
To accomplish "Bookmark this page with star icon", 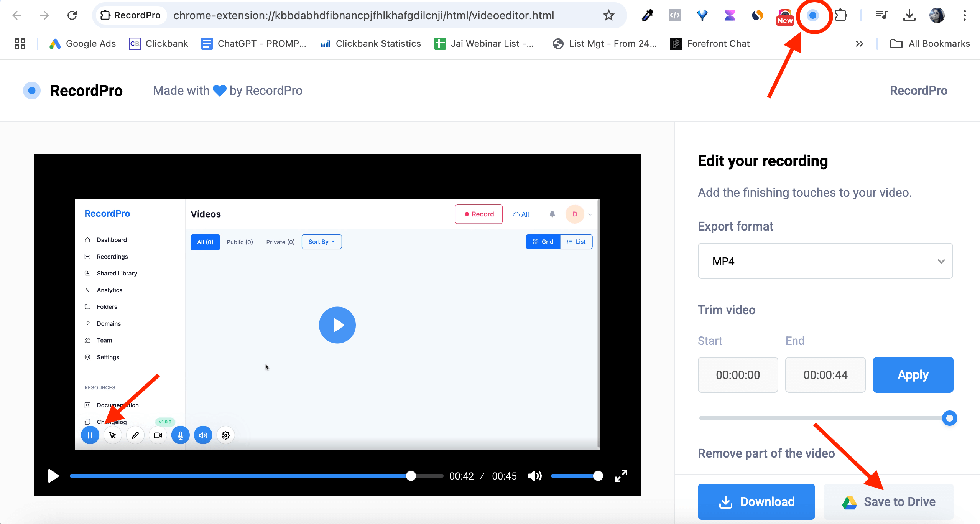I will tap(608, 15).
